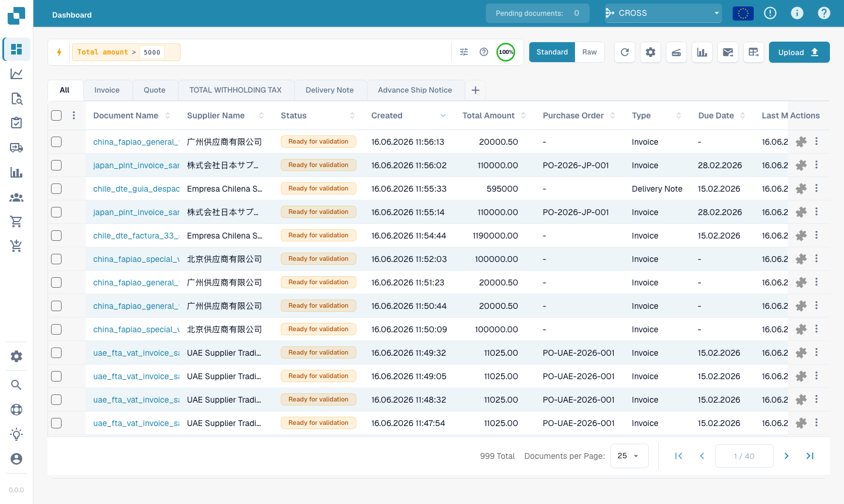This screenshot has height=504, width=844.
Task: Switch to the Invoice tab
Action: click(107, 90)
